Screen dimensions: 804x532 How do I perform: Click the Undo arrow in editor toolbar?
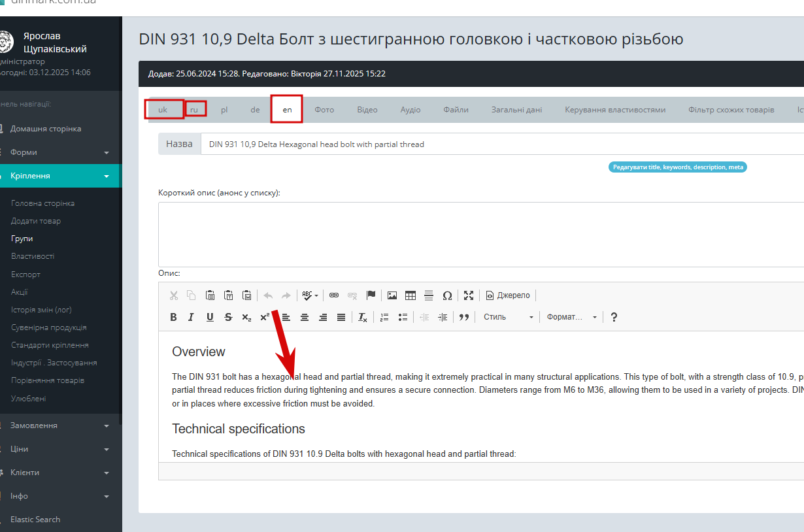(x=268, y=295)
